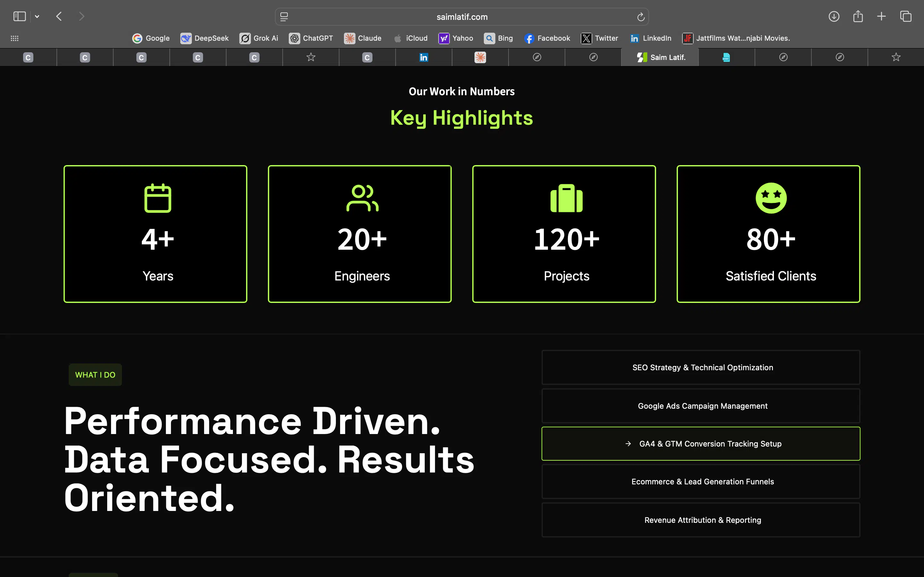Click the reload control inside the address bar
The width and height of the screenshot is (924, 577).
click(640, 16)
